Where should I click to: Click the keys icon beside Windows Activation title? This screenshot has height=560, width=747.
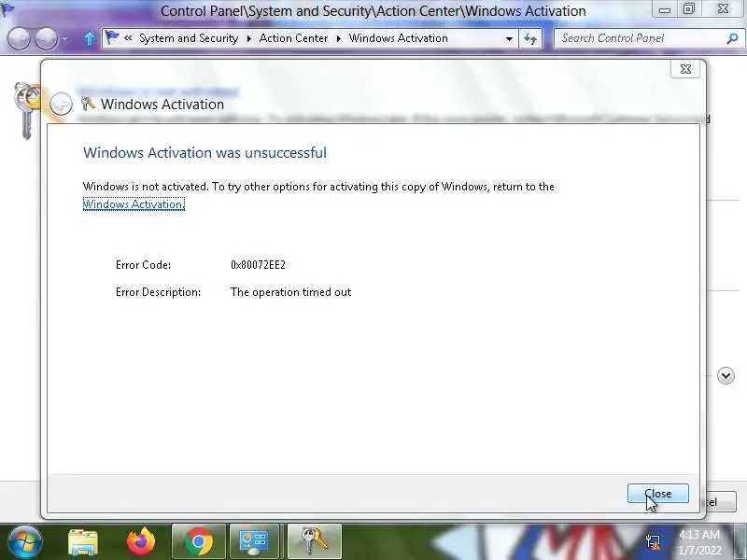click(88, 104)
